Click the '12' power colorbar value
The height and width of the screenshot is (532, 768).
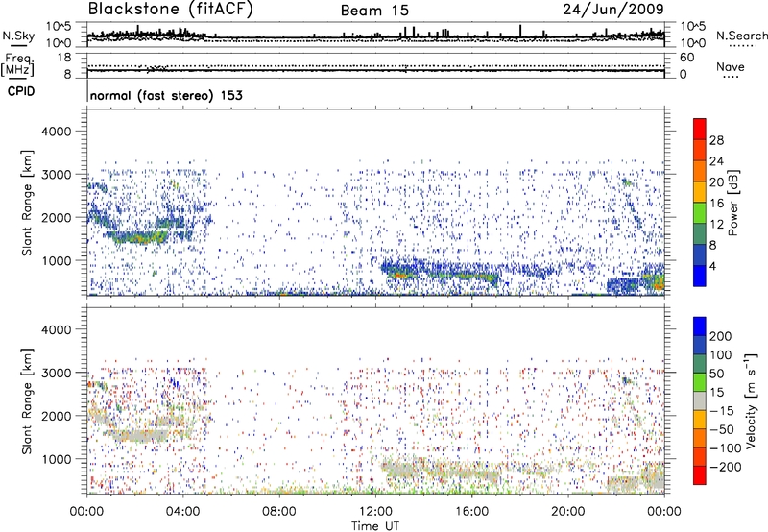coord(716,225)
